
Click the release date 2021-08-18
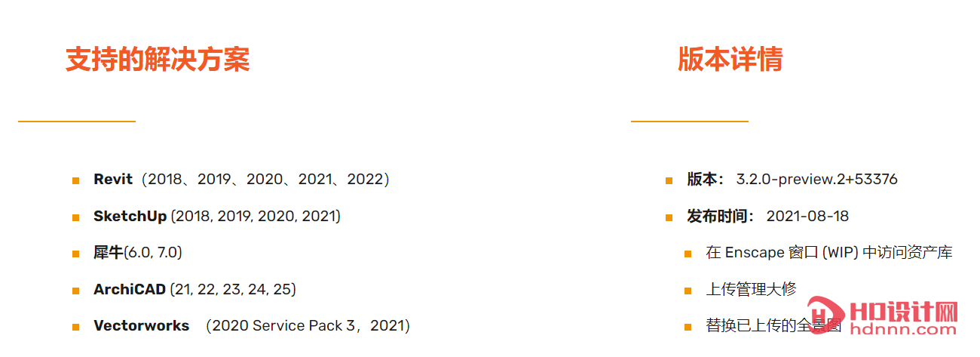tap(807, 216)
